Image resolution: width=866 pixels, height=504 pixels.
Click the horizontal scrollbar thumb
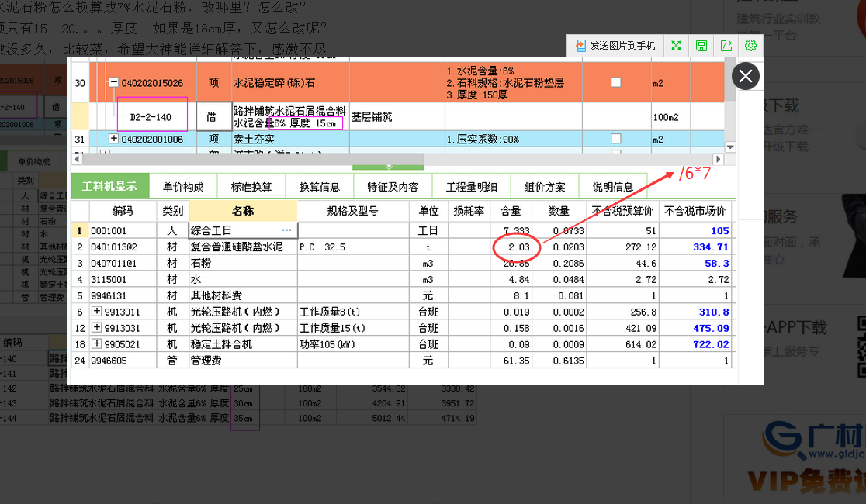(x=253, y=159)
